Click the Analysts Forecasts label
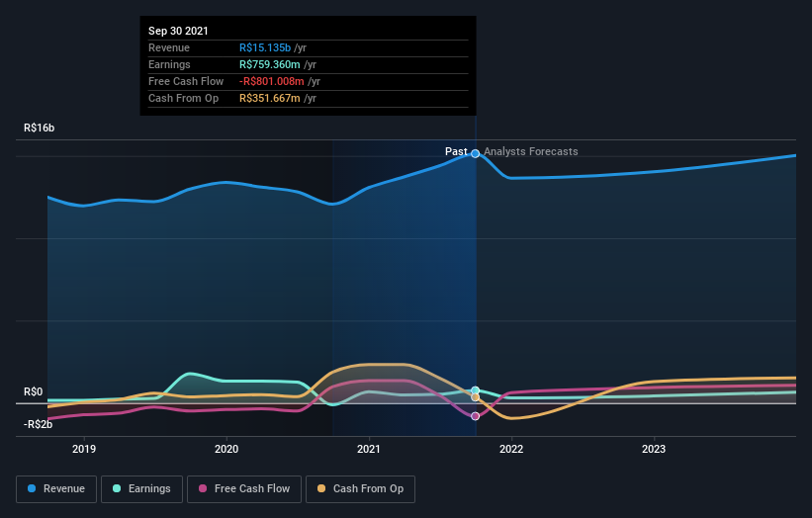The height and width of the screenshot is (518, 812). click(x=531, y=151)
